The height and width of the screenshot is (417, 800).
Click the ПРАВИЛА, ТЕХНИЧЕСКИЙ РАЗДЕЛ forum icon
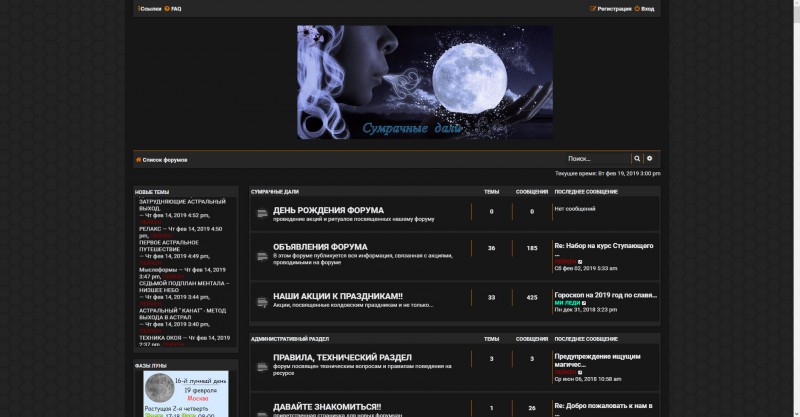[262, 367]
